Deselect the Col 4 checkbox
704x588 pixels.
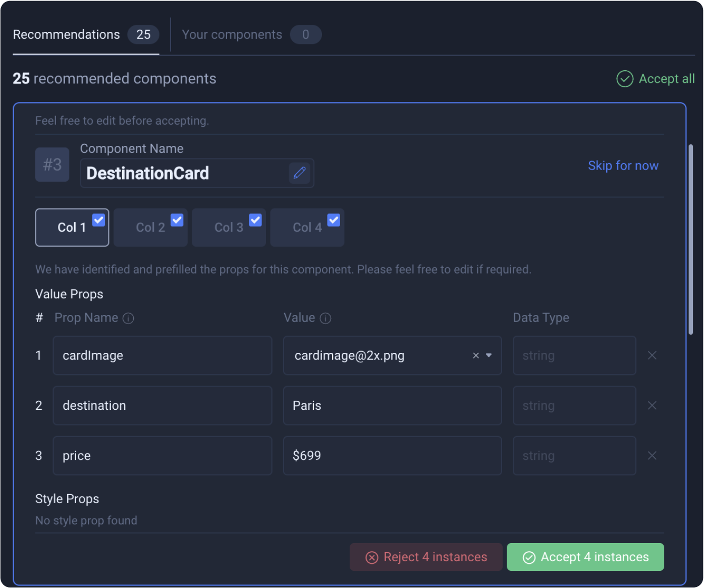click(x=334, y=220)
